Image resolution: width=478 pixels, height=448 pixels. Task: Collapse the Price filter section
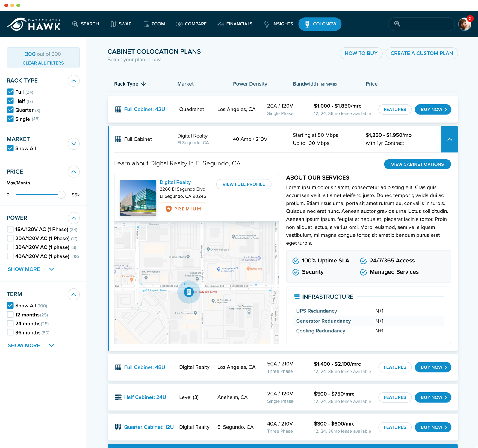tap(74, 172)
